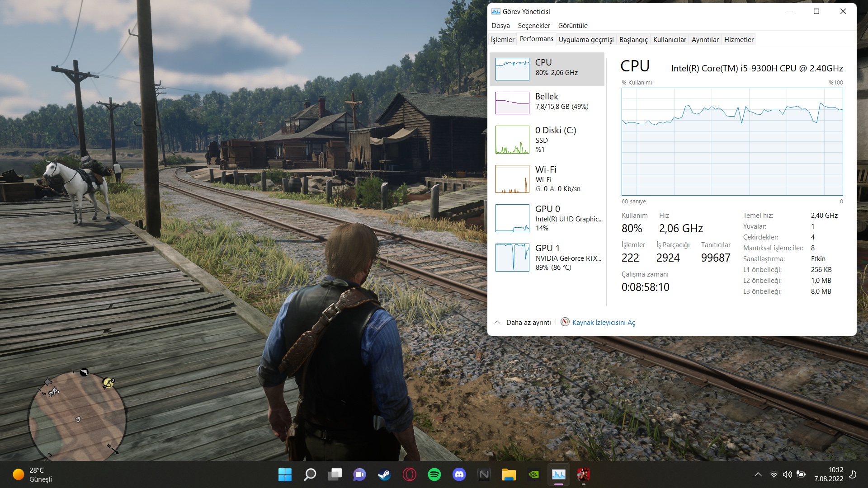Click Kaynak İzleyicisini Aç link

[x=603, y=323]
